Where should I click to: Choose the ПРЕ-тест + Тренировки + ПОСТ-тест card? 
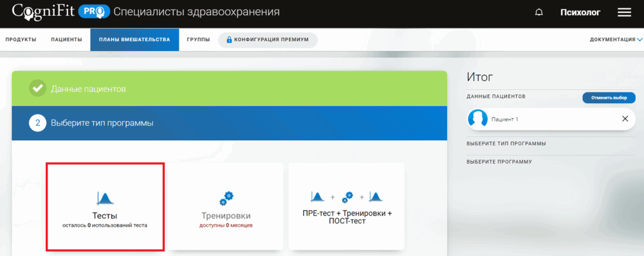tap(347, 208)
